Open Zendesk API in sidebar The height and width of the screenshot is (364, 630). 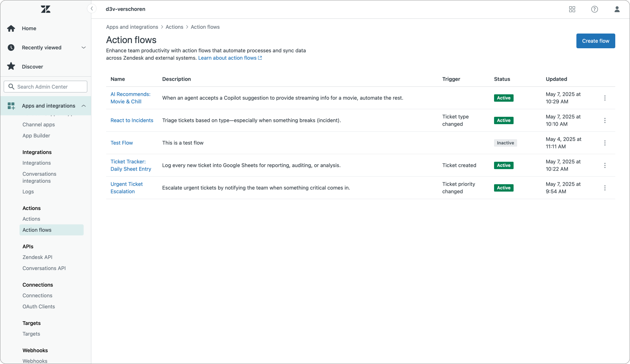(37, 257)
